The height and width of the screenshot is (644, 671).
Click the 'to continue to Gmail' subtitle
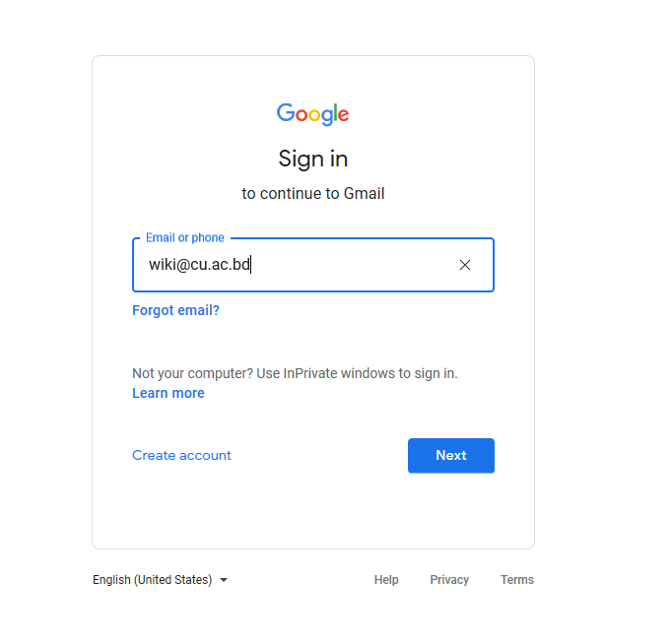point(312,194)
